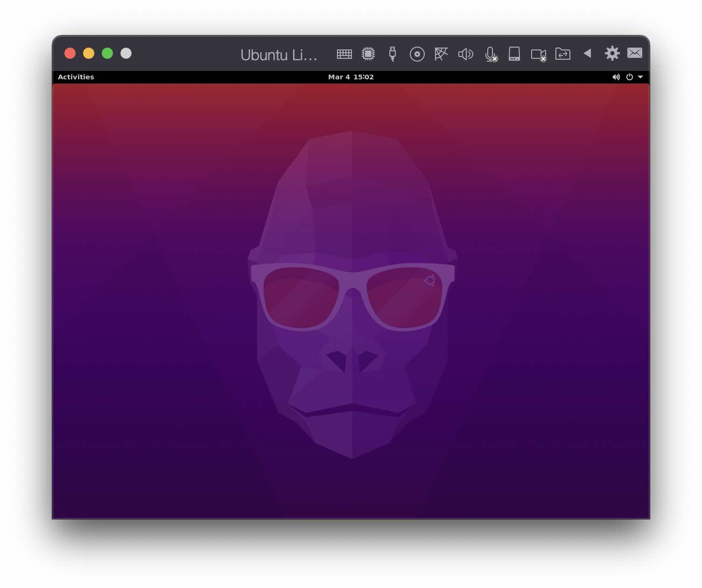Open the Mar 4 15:02 clock menu
This screenshot has width=702, height=588.
[351, 77]
